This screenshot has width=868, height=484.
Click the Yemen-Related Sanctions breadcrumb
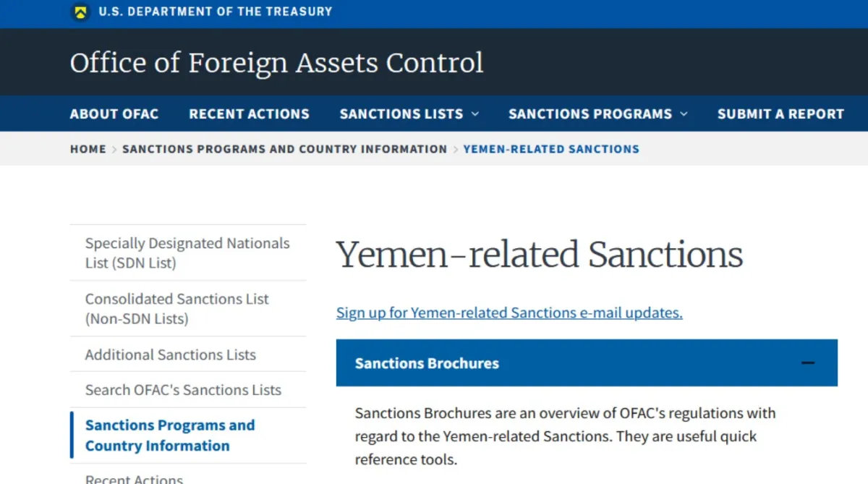pos(551,149)
